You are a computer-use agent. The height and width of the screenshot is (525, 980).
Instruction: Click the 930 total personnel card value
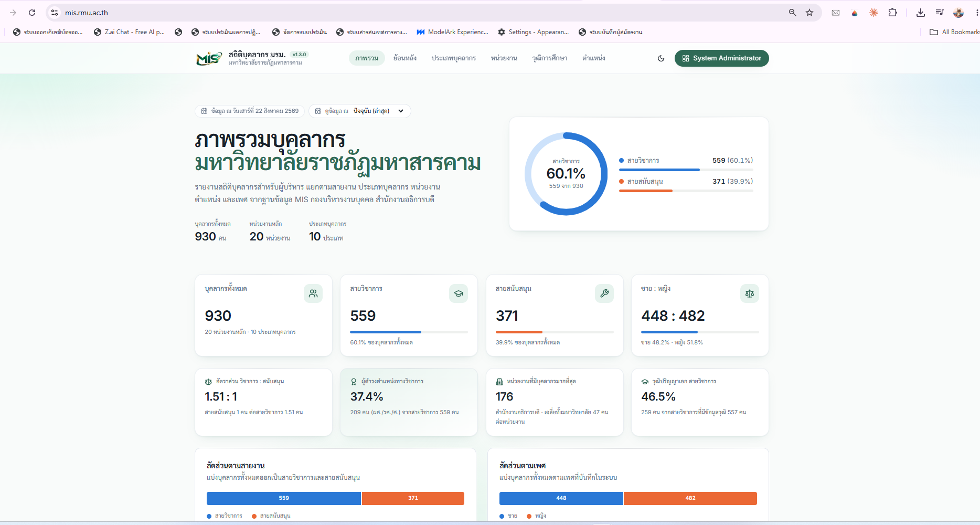(218, 316)
